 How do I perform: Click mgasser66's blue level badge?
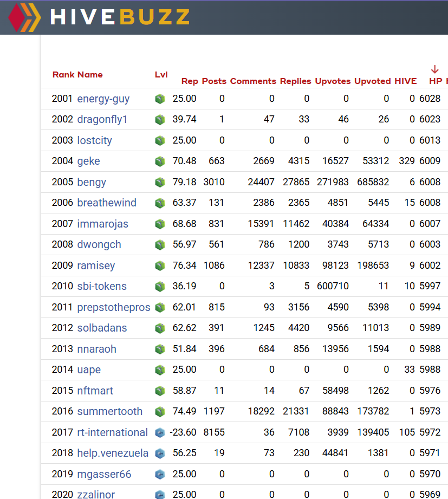pos(160,474)
